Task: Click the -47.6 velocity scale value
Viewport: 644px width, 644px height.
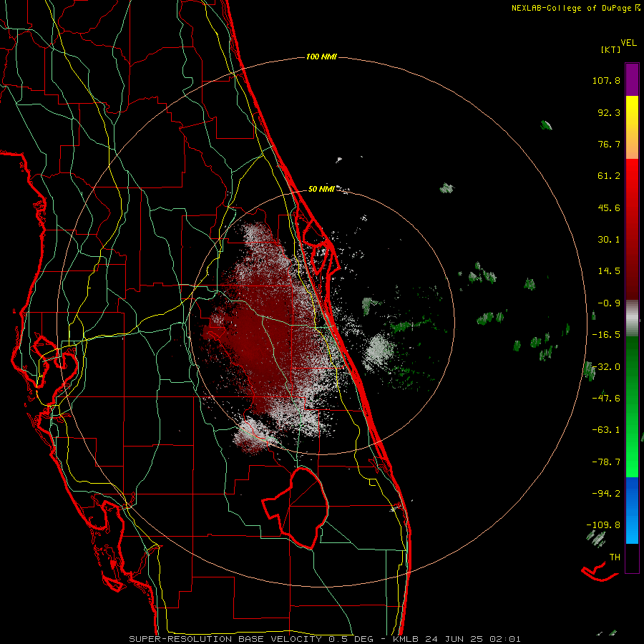Action: 606,399
